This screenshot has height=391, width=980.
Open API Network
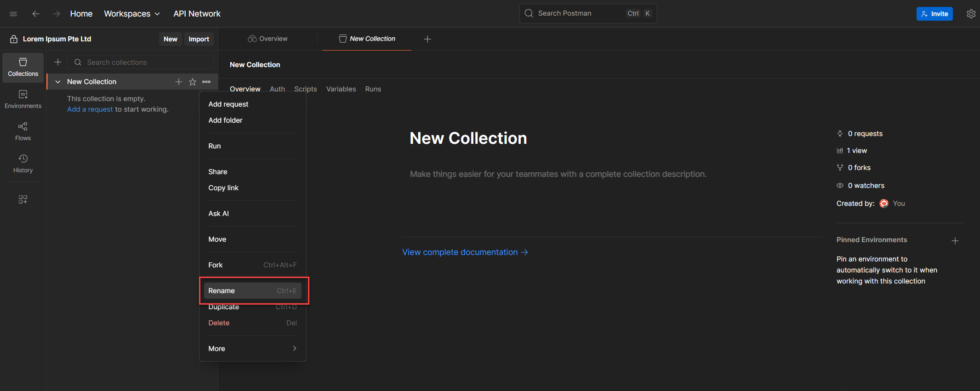tap(197, 14)
